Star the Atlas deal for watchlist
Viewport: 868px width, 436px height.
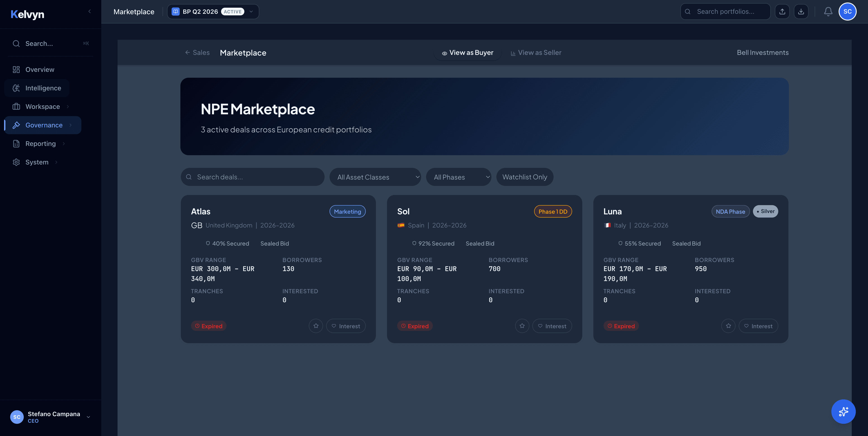[x=316, y=326]
